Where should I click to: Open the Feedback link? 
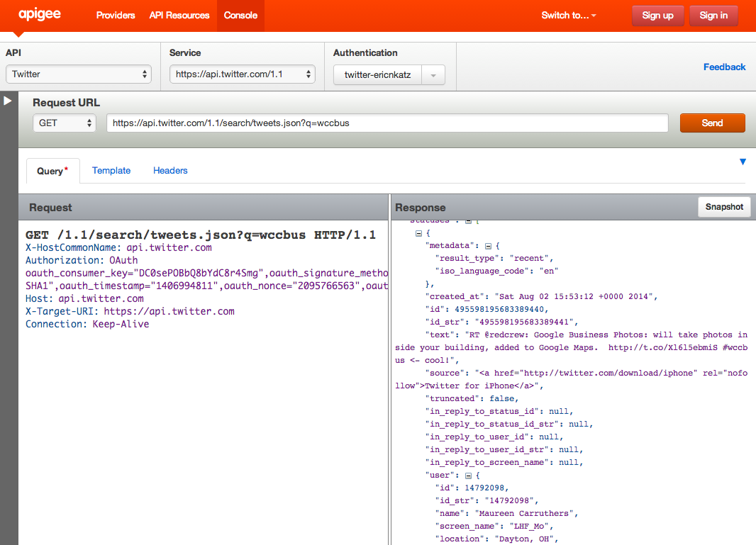click(x=724, y=67)
